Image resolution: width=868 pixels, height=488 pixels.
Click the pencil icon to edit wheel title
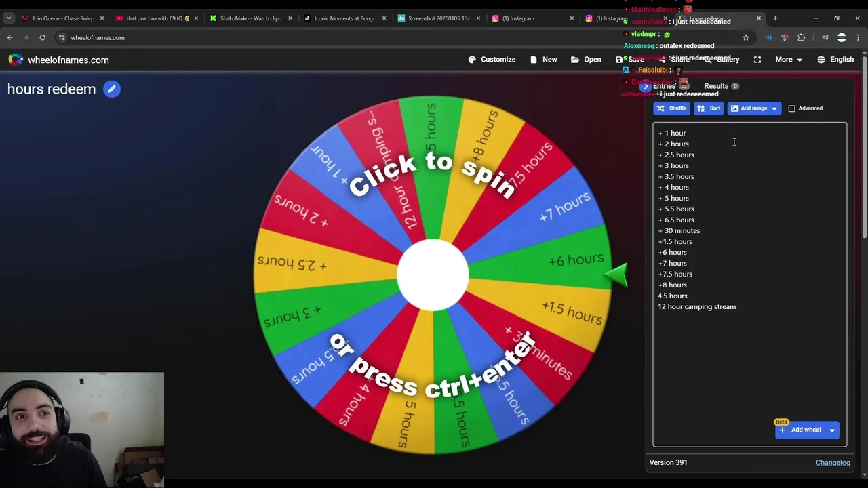coord(112,89)
